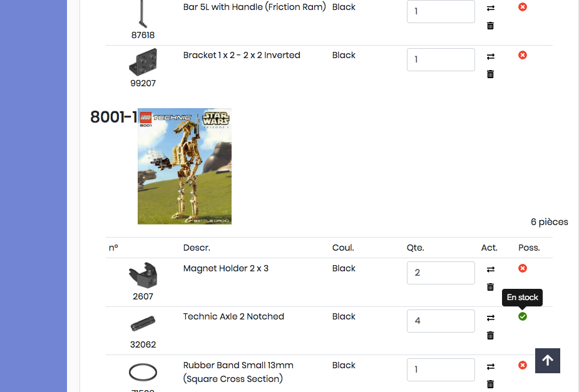The image size is (579, 392).
Task: Click swap icon for Magnet Holder 2 x 3
Action: pyautogui.click(x=490, y=269)
